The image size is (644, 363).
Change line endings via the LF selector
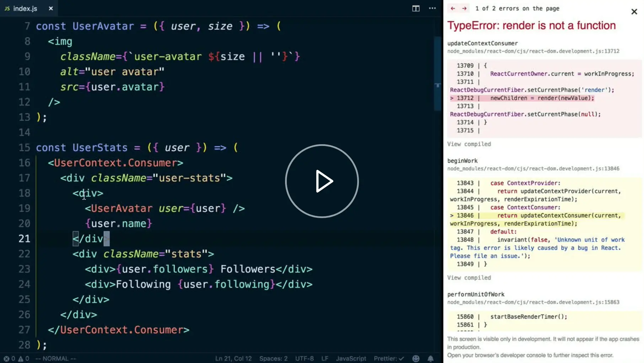[x=324, y=358]
